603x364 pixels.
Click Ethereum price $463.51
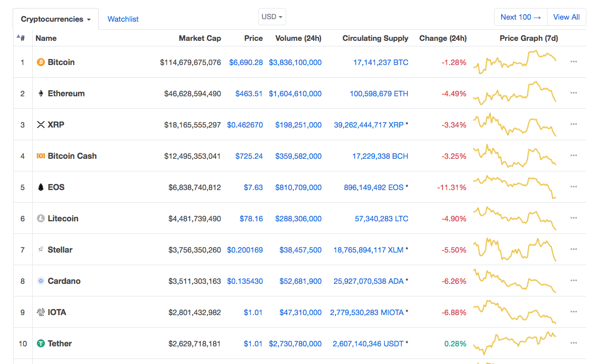(249, 94)
